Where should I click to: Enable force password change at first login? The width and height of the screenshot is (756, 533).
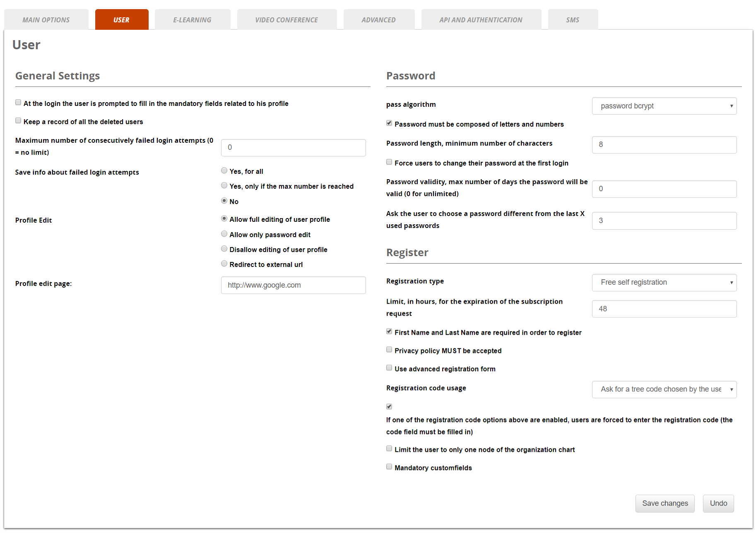[389, 162]
